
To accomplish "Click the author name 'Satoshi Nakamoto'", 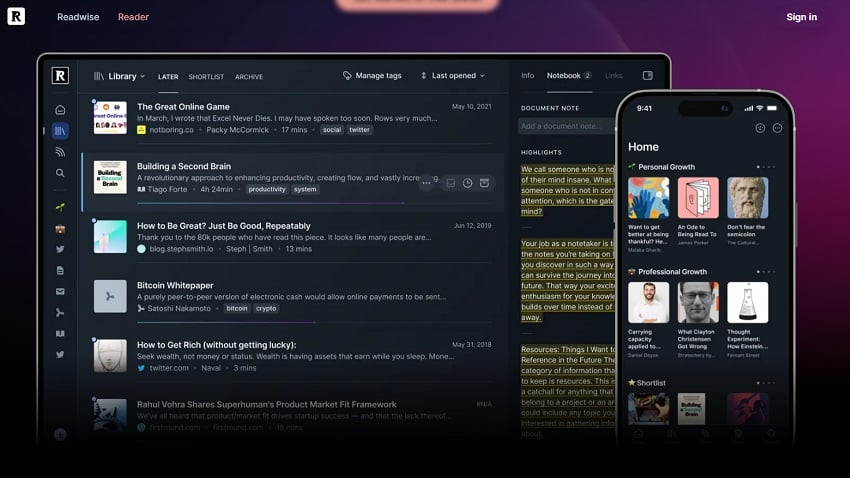I will pyautogui.click(x=179, y=308).
